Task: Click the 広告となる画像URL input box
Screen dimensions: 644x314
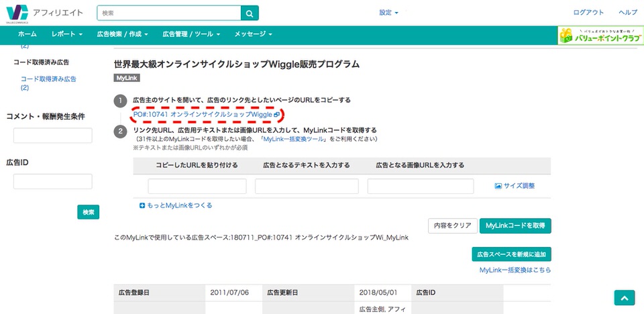Action: tap(421, 186)
